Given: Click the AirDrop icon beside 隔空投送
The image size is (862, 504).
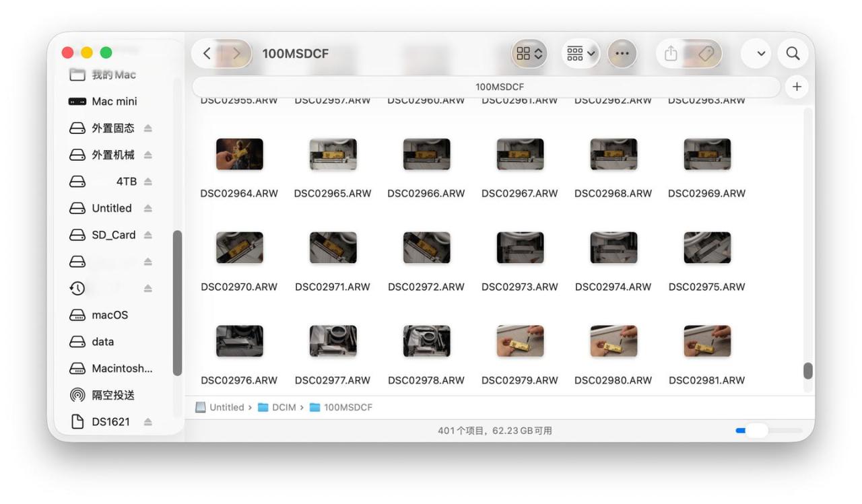Looking at the screenshot, I should [x=77, y=395].
